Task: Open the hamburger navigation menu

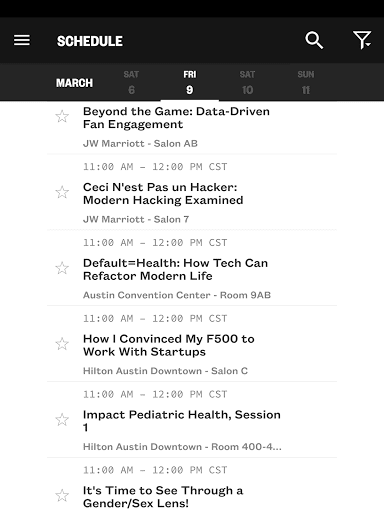Action: (x=22, y=41)
